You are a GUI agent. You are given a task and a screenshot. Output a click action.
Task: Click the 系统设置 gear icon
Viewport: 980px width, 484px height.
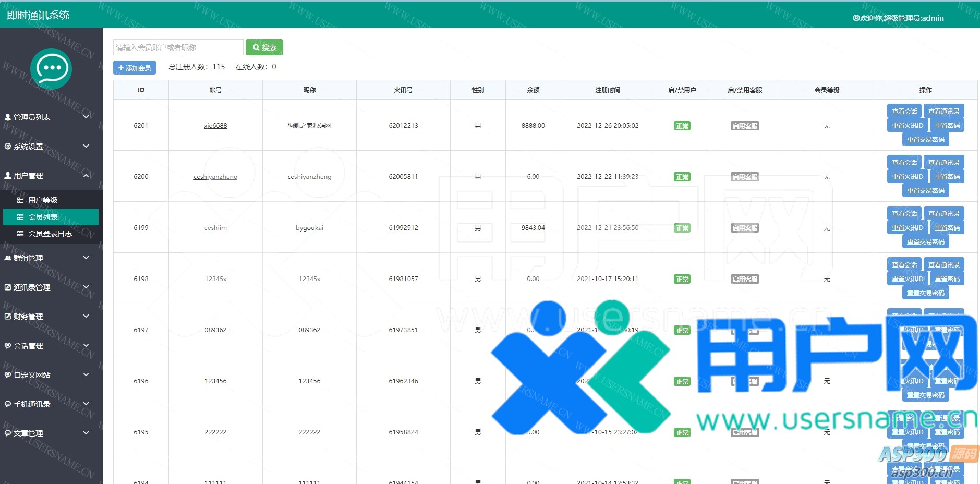point(8,147)
